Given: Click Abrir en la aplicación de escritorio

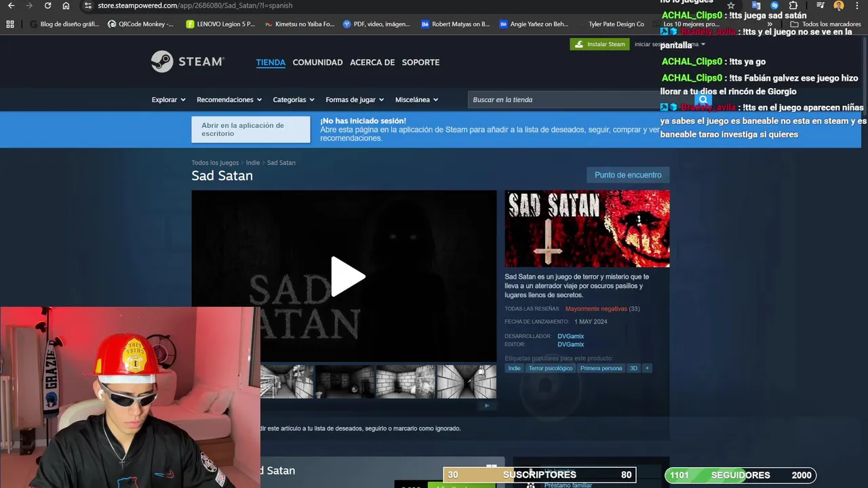Looking at the screenshot, I should coord(250,129).
